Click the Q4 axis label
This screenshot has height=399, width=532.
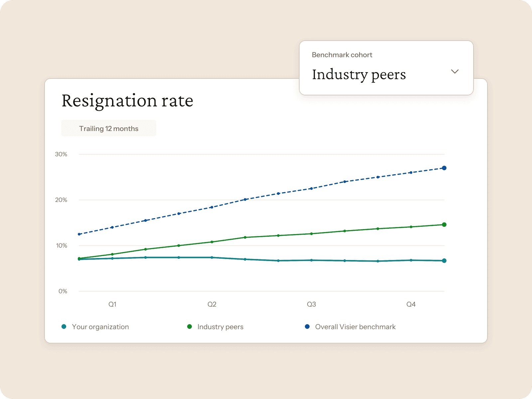[411, 304]
